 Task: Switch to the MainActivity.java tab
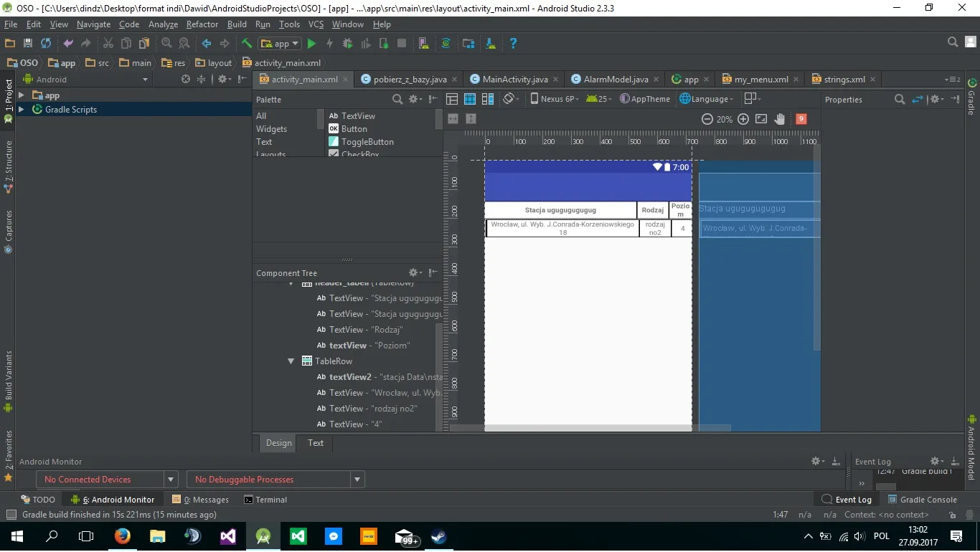coord(514,80)
